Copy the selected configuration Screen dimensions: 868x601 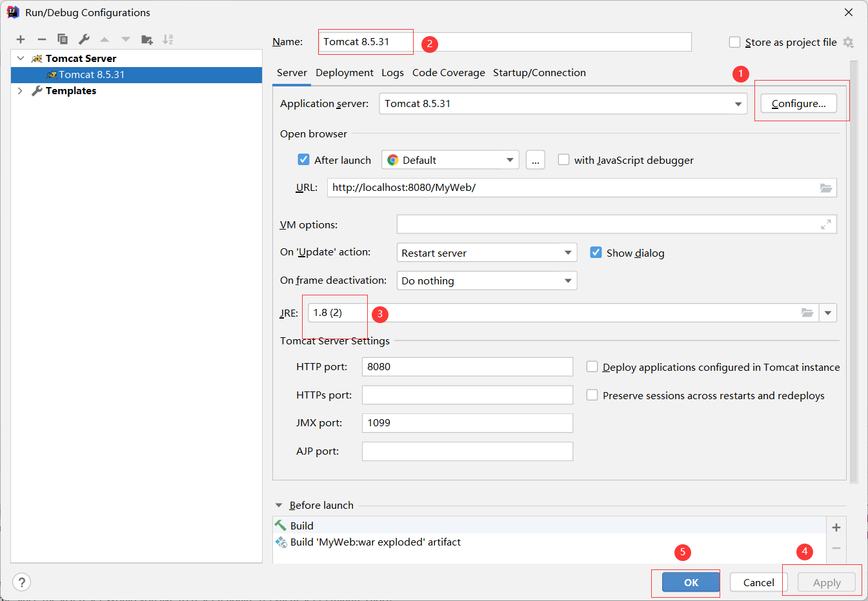click(x=63, y=39)
